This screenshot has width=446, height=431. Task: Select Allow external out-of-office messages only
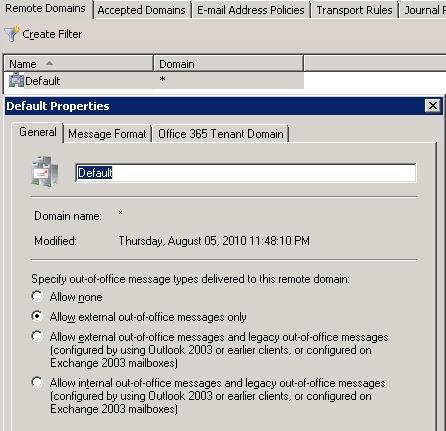[37, 316]
